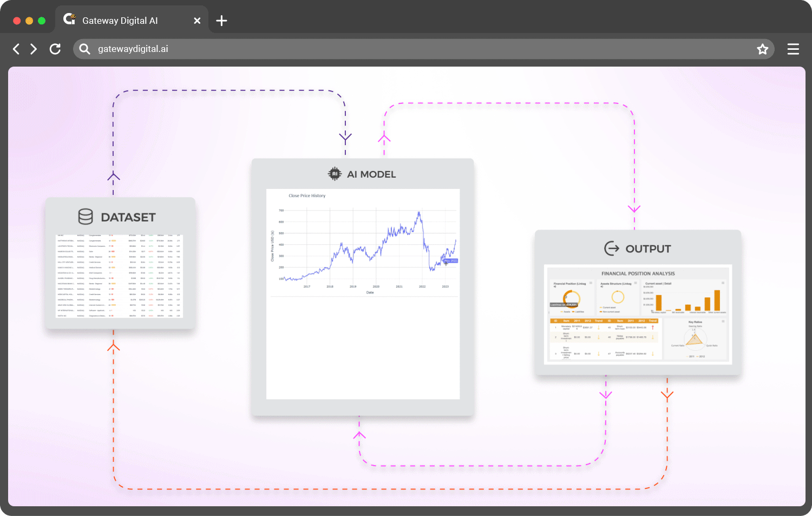Click the Close Price History chart title
The height and width of the screenshot is (516, 812).
[307, 196]
